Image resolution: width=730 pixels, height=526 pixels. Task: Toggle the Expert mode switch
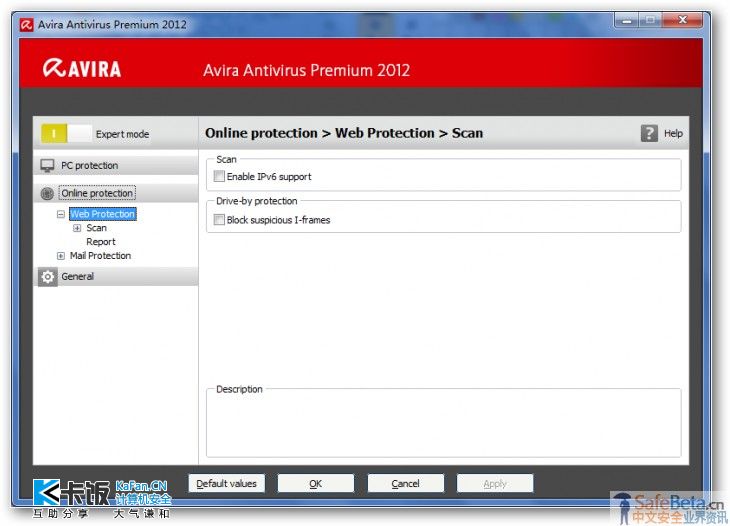66,134
